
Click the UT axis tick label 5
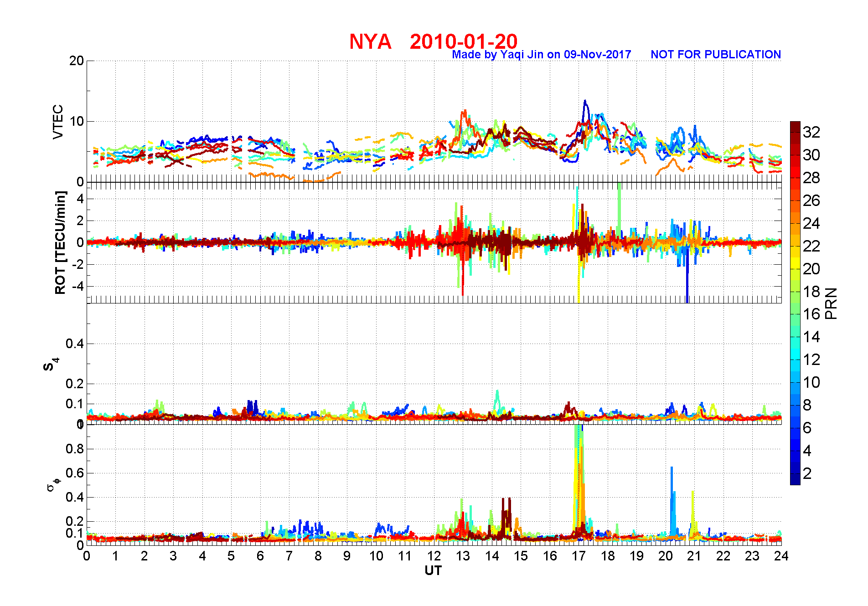pyautogui.click(x=231, y=556)
